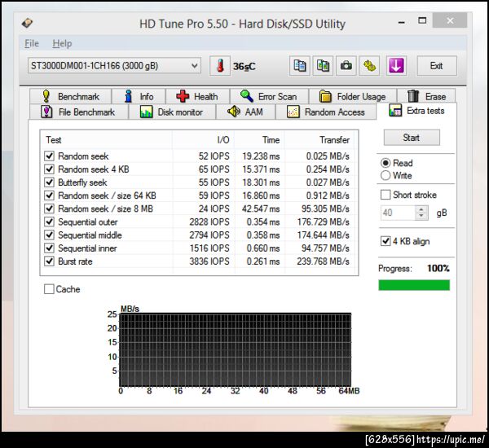Toggle Random seek / size 8 MB checkbox
Screen dimensions: 489x448
(49, 209)
